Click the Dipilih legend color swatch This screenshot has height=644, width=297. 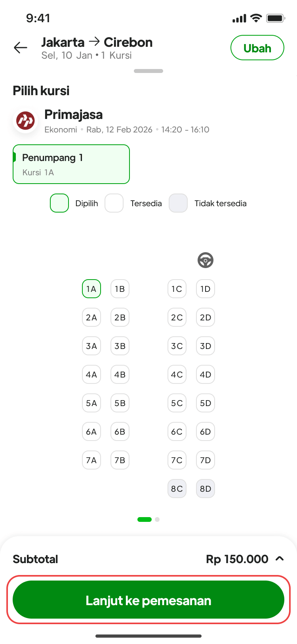click(59, 203)
